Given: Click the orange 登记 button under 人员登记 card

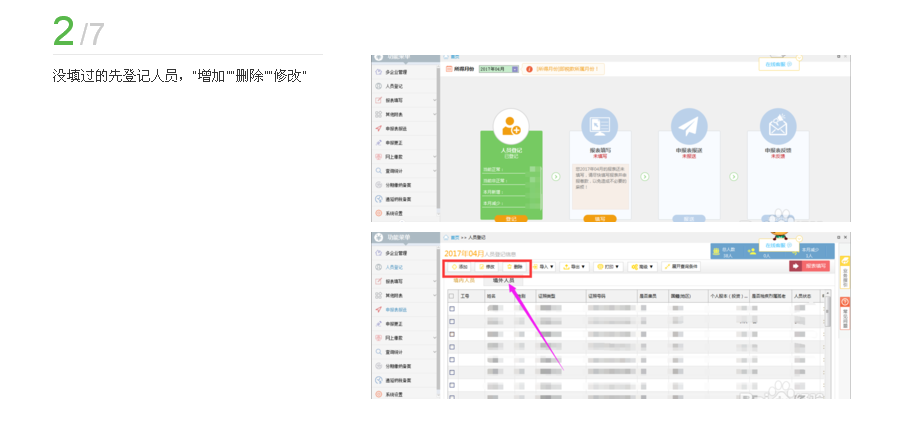Looking at the screenshot, I should point(511,218).
